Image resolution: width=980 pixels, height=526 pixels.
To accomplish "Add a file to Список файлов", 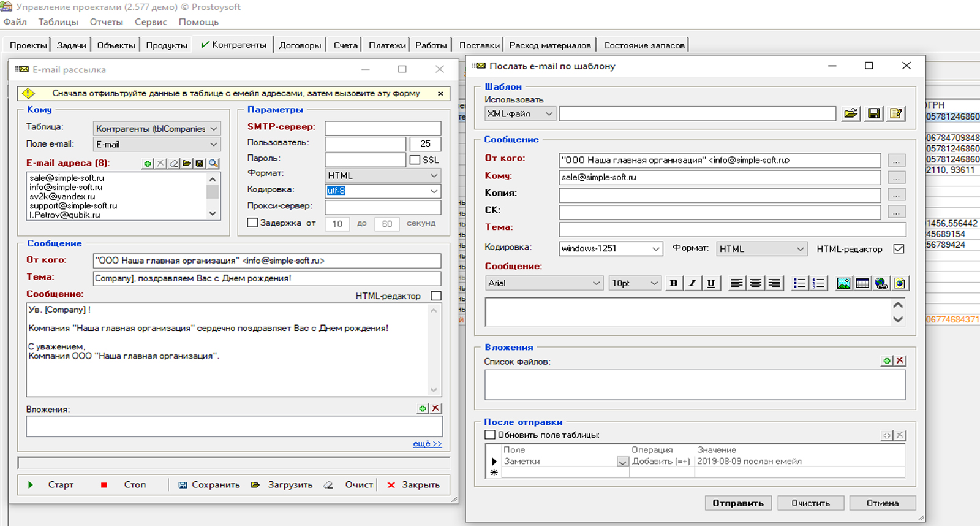I will pyautogui.click(x=887, y=361).
